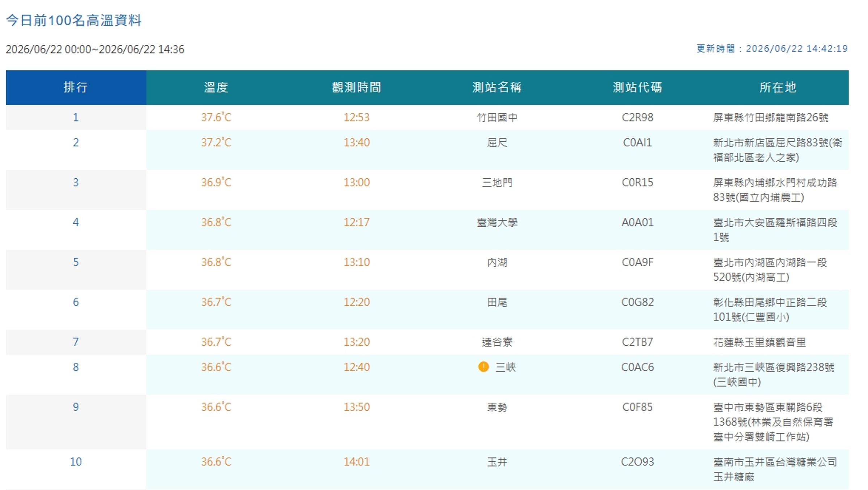Select the station name 內湖
Image resolution: width=868 pixels, height=490 pixels.
[x=497, y=262]
